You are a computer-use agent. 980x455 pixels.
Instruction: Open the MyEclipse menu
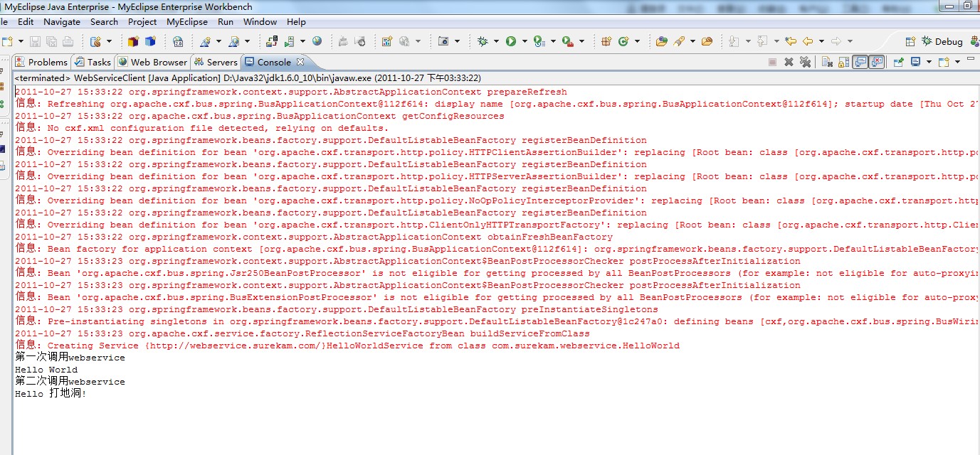coord(187,21)
